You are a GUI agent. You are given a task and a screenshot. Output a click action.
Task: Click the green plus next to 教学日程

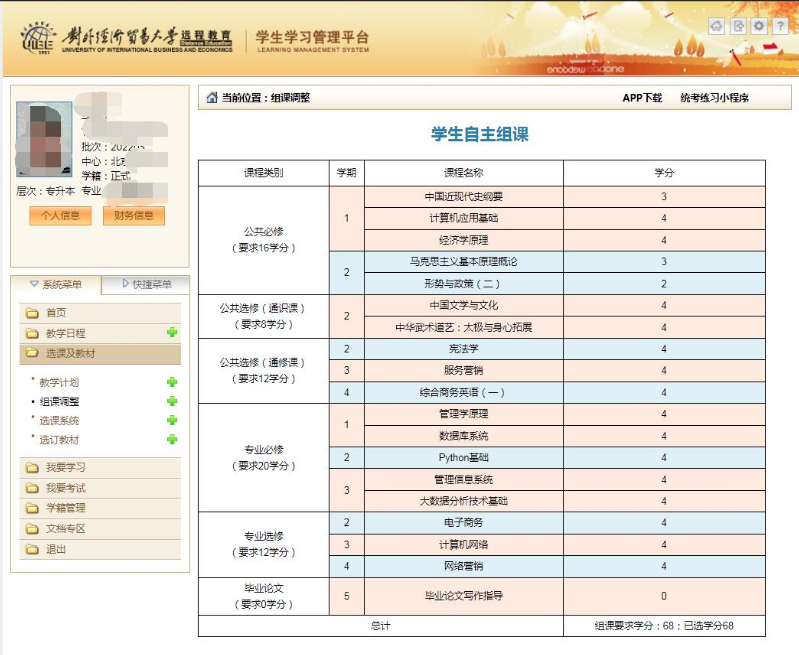coord(172,332)
